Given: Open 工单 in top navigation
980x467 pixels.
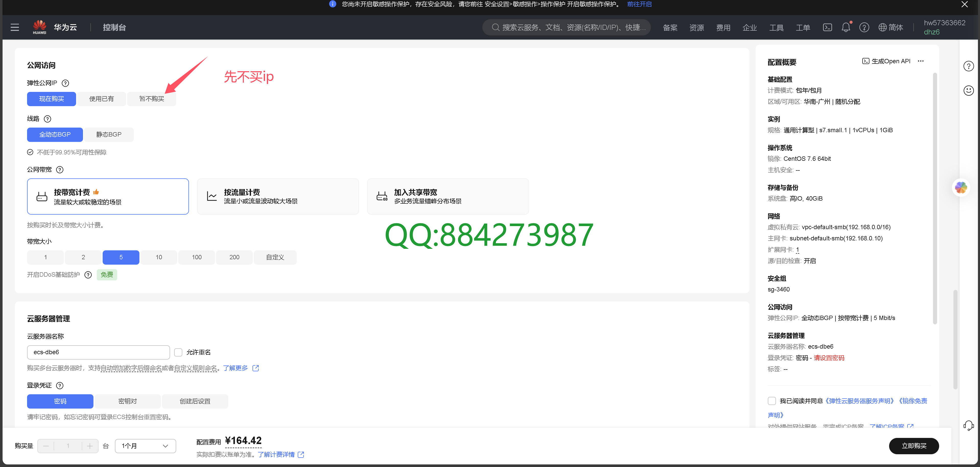Looking at the screenshot, I should [803, 28].
